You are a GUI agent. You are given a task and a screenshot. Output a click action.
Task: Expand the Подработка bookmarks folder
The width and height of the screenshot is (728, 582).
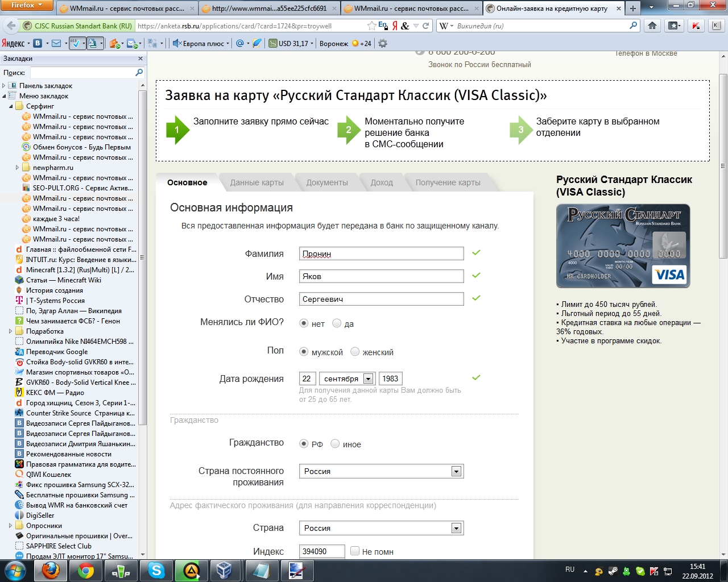coord(11,331)
